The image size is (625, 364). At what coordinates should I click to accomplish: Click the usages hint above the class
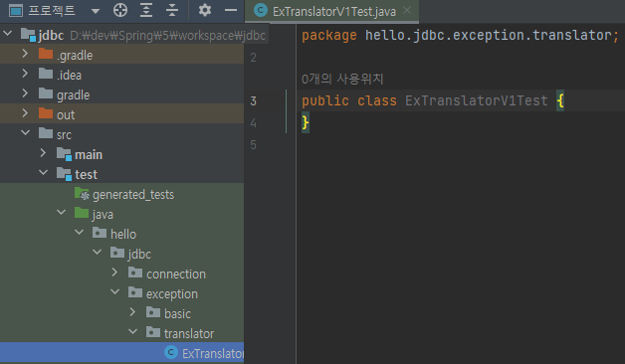click(x=342, y=79)
